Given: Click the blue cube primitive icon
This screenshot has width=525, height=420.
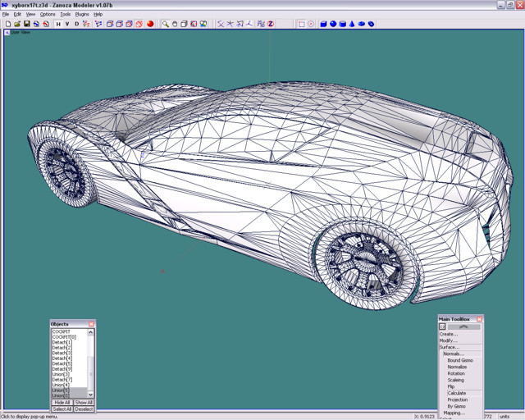Looking at the screenshot, I should click(323, 24).
